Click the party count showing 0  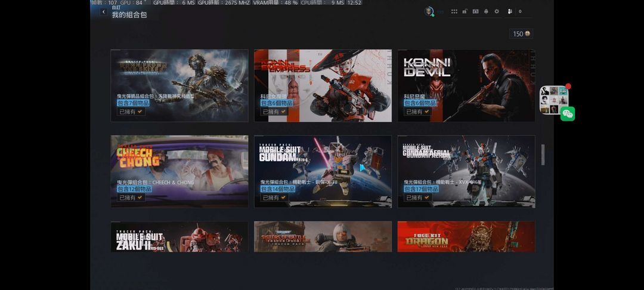tap(520, 11)
